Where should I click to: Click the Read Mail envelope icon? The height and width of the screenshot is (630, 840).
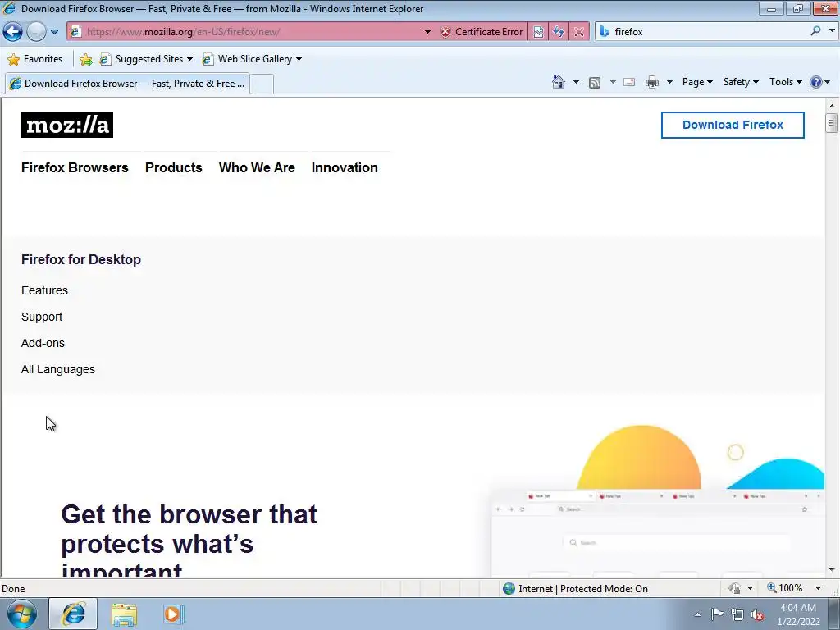629,82
